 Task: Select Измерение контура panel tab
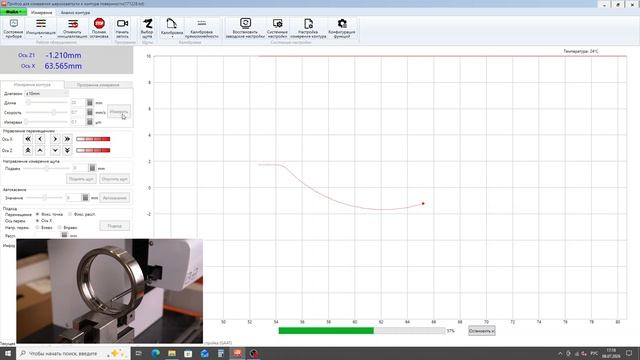pos(33,85)
